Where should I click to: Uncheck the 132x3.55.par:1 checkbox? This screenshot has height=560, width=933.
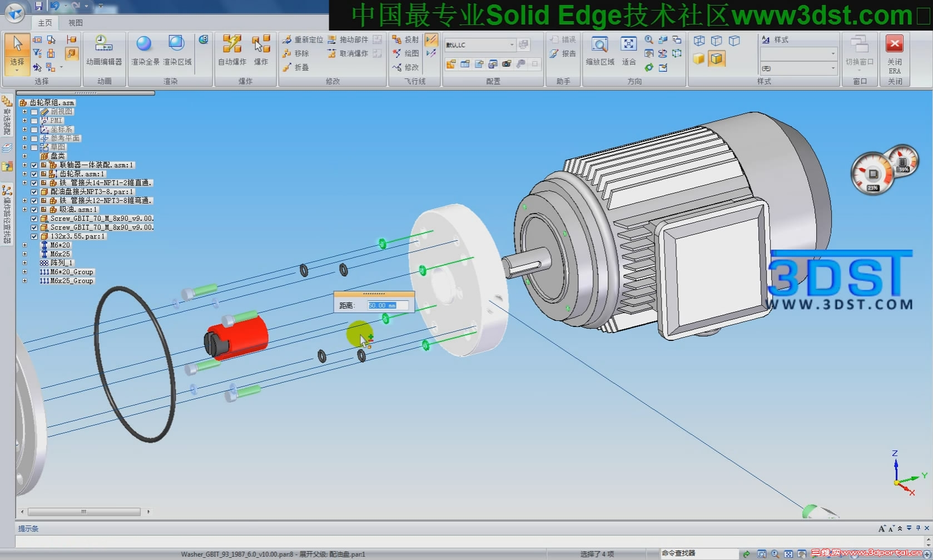coord(34,236)
